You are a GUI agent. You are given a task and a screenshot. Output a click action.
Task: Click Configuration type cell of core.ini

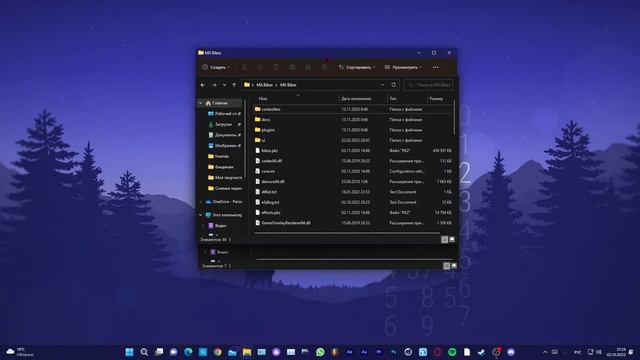[x=407, y=171]
